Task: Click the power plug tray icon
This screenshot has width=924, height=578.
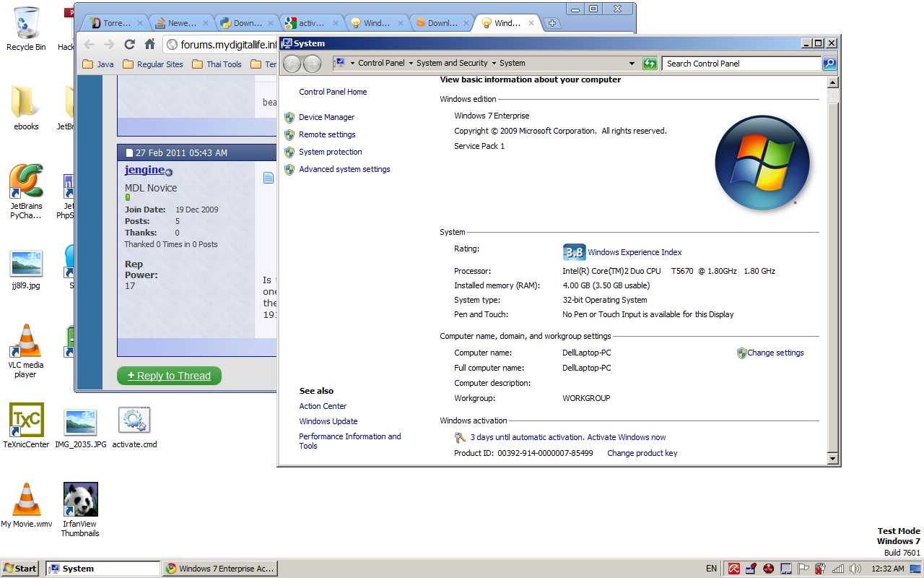Action: pos(821,569)
